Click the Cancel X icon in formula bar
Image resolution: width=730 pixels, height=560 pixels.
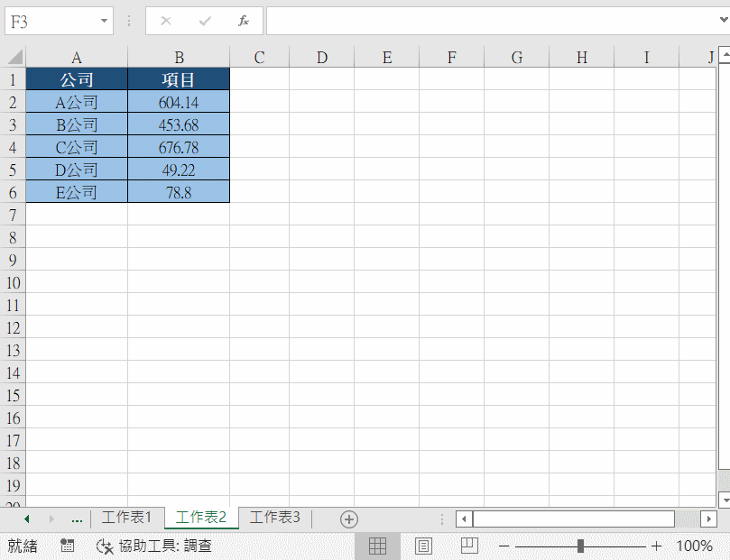click(166, 21)
